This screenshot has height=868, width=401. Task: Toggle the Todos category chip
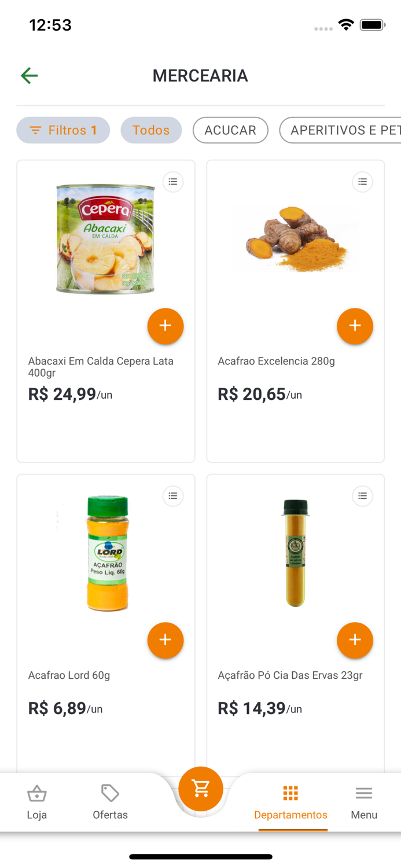pos(151,130)
